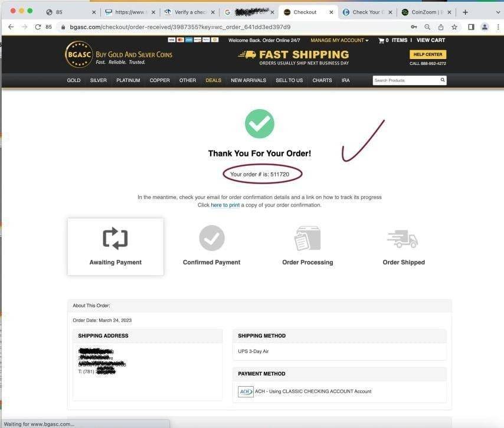This screenshot has height=428, width=504.
Task: Click 'here to print' link
Action: tap(225, 205)
